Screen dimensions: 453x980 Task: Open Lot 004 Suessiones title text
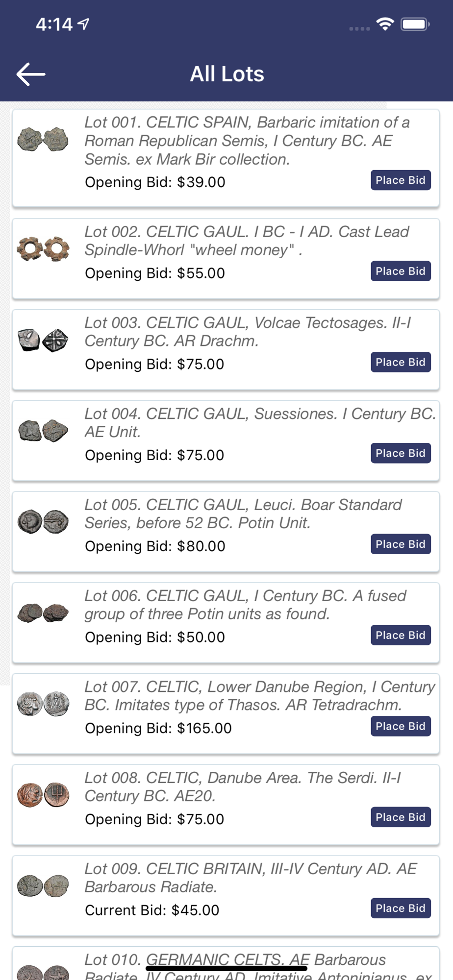point(260,422)
